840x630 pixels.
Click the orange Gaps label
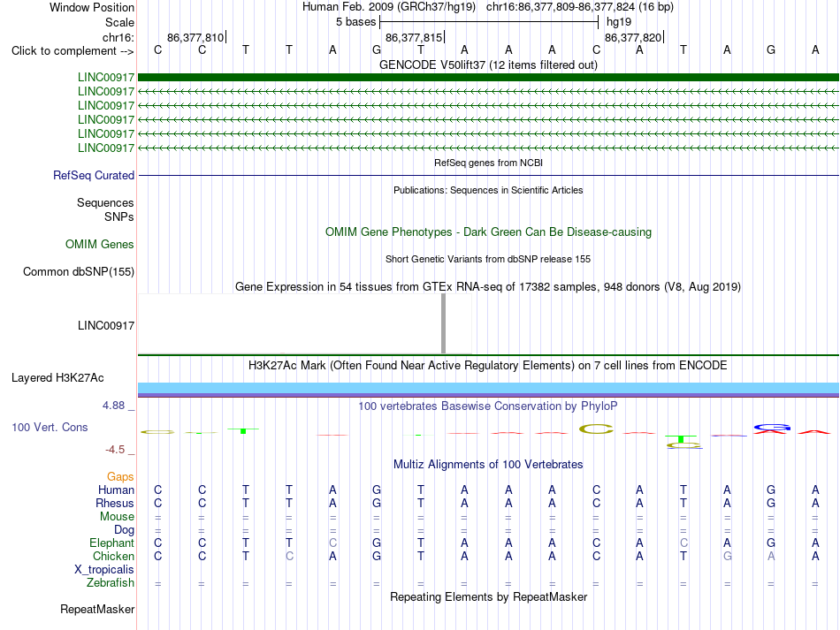[x=120, y=476]
